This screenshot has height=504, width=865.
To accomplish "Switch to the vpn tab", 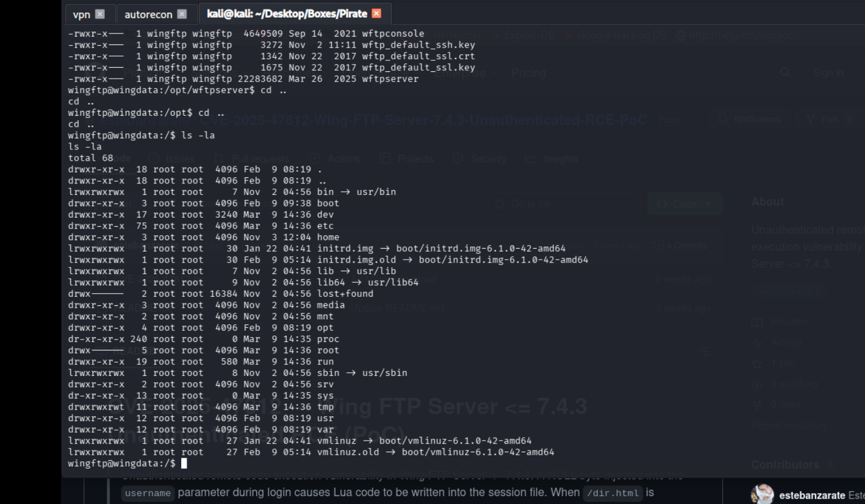I will point(81,14).
